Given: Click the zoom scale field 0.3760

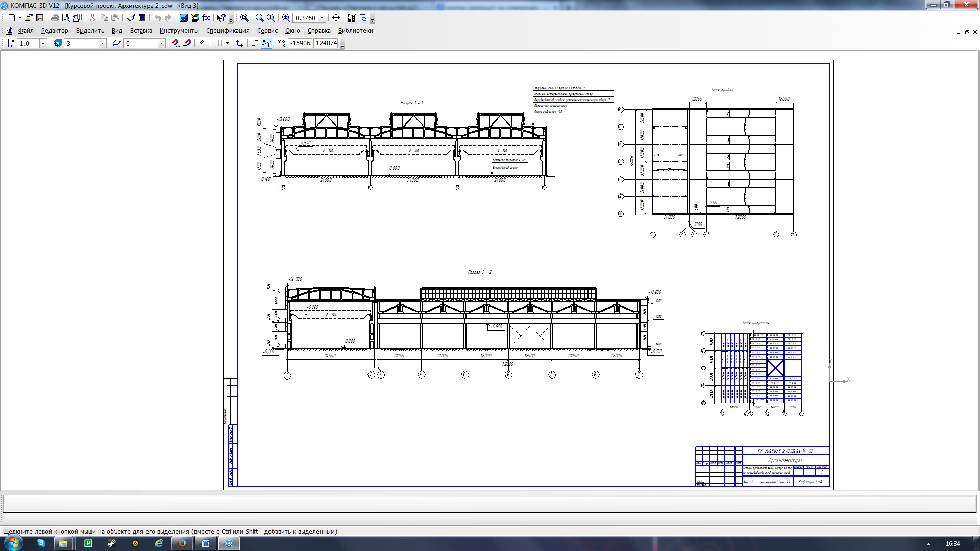Looking at the screenshot, I should tap(305, 18).
